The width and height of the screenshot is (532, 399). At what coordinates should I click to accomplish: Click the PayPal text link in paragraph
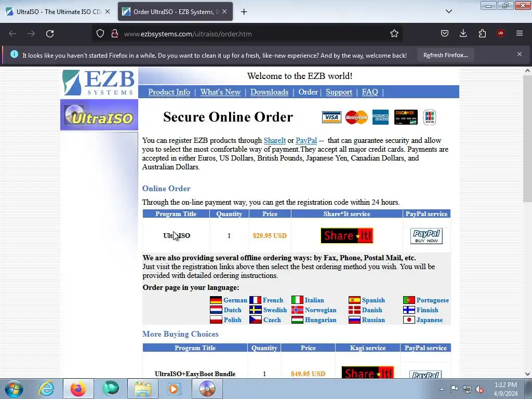306,140
